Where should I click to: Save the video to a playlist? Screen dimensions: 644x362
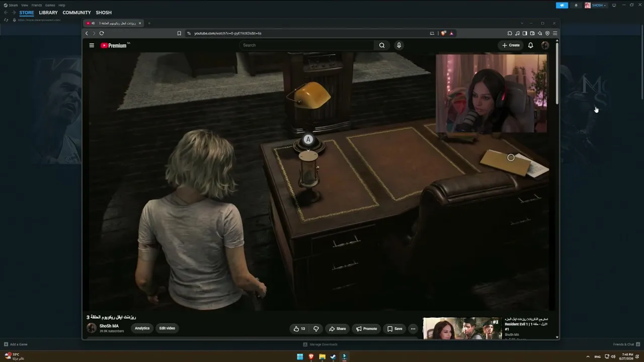pos(394,329)
